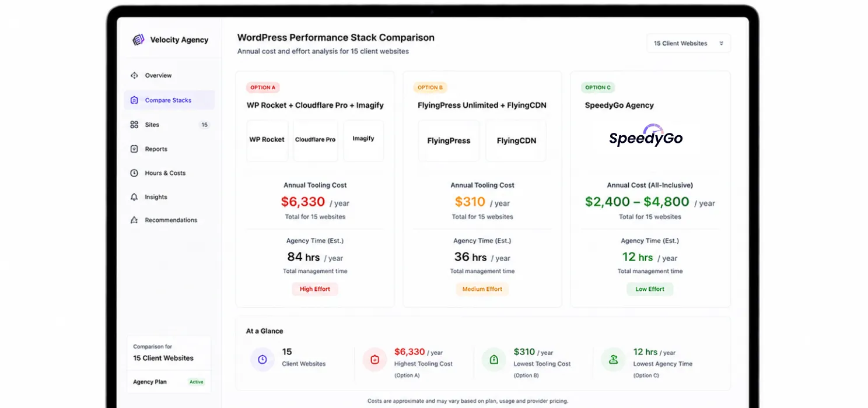Select the OPTION B tag

tap(430, 87)
